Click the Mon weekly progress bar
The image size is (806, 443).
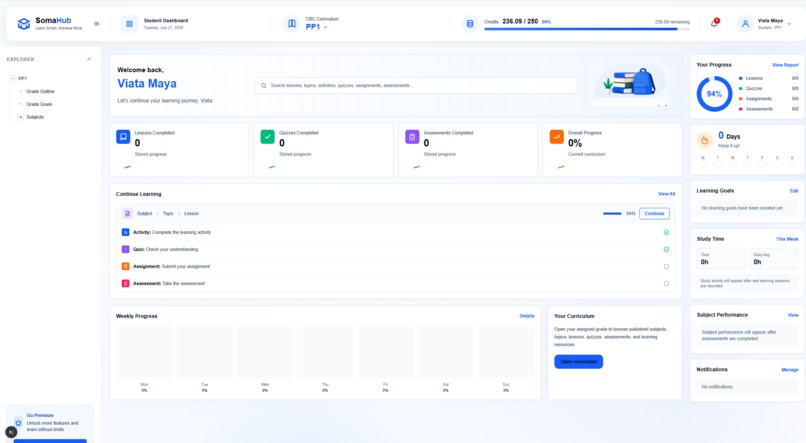click(144, 353)
